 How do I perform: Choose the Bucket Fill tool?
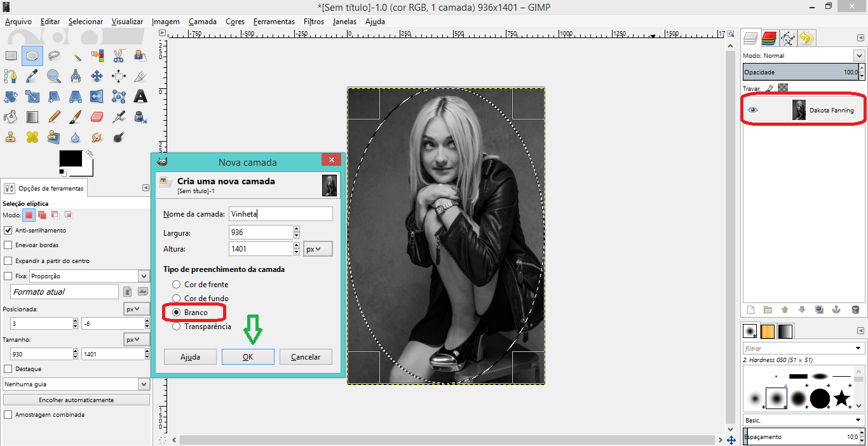pos(11,117)
